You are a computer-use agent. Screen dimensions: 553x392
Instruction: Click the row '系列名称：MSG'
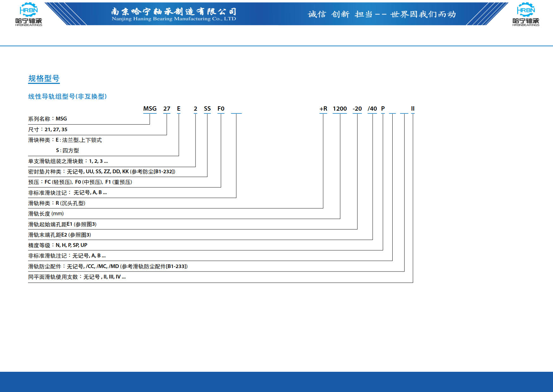pyautogui.click(x=47, y=119)
